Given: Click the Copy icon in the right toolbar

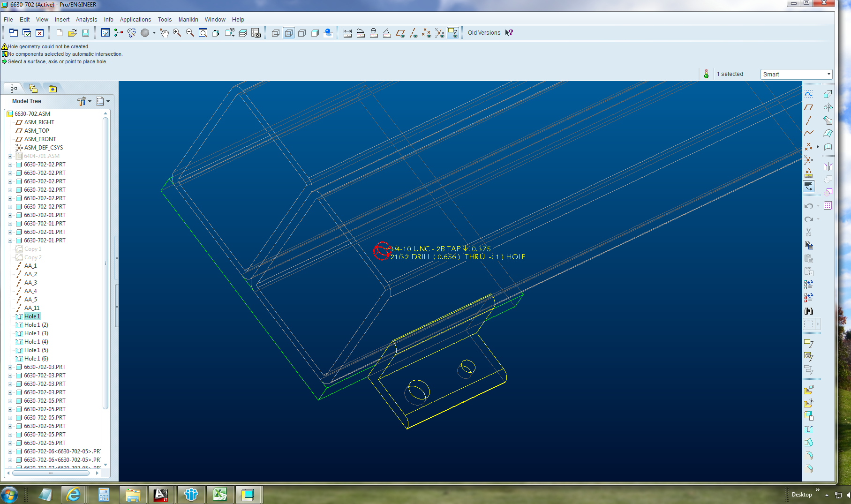Looking at the screenshot, I should pos(809,245).
